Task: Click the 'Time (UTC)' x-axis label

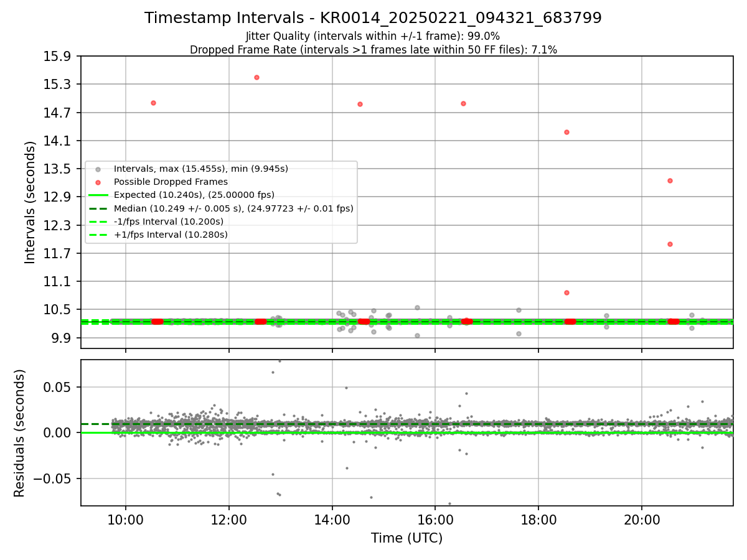Action: click(x=406, y=538)
